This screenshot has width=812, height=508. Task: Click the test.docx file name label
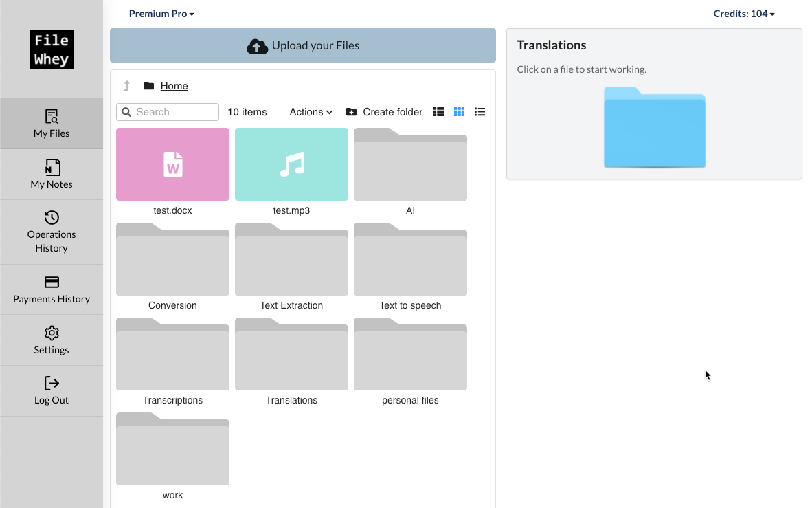[x=172, y=210]
